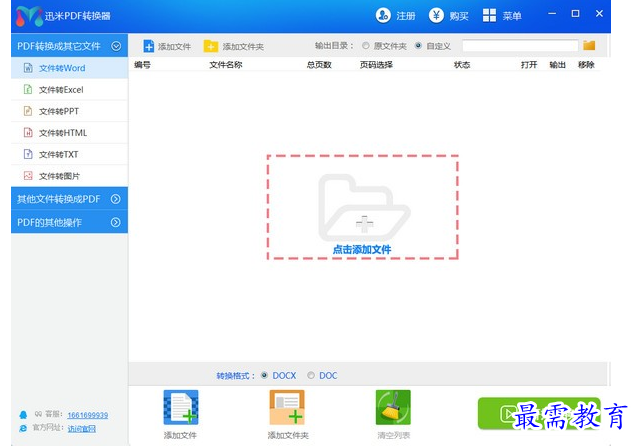Click the 点击添加文件 text link
This screenshot has height=448, width=636.
[362, 249]
